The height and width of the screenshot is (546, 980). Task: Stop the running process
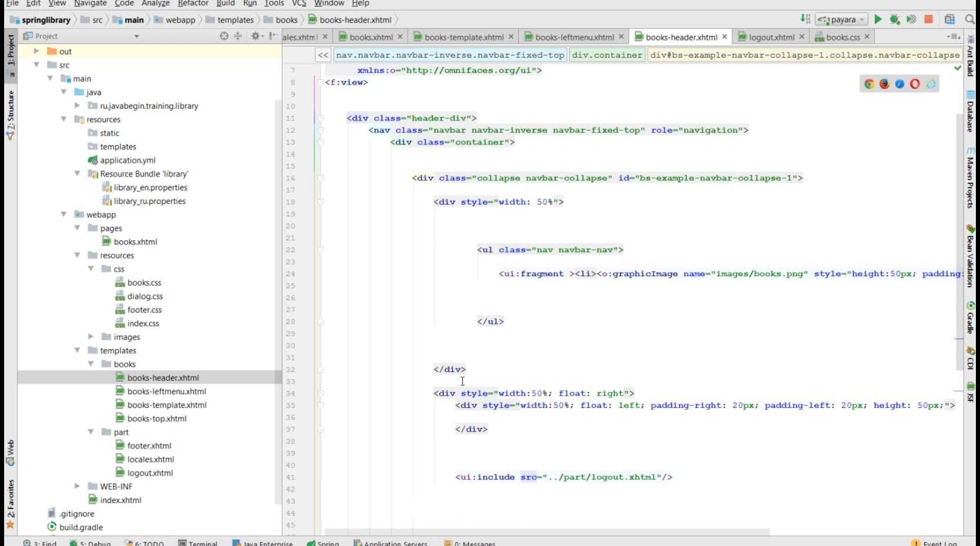click(x=928, y=19)
